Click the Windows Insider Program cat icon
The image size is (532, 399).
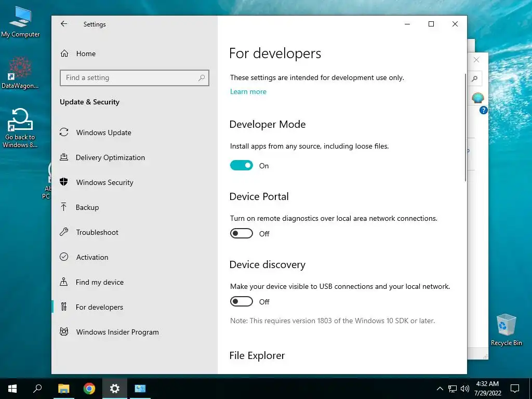pyautogui.click(x=64, y=331)
